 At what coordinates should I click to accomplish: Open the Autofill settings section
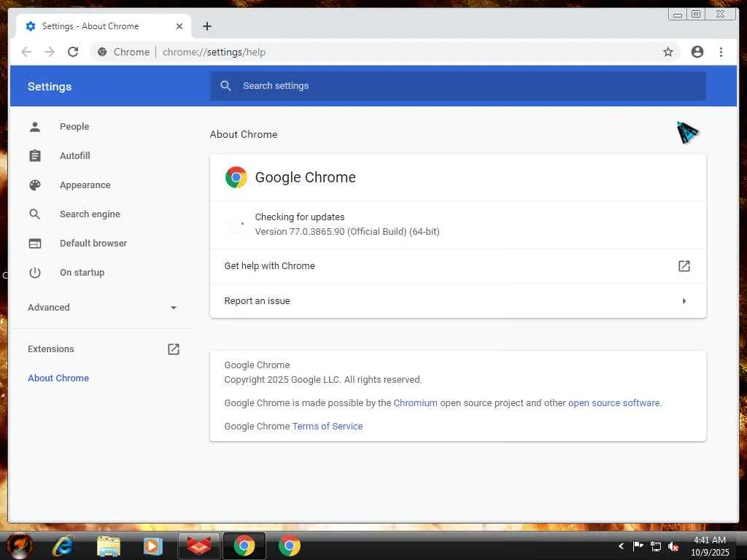(x=75, y=156)
